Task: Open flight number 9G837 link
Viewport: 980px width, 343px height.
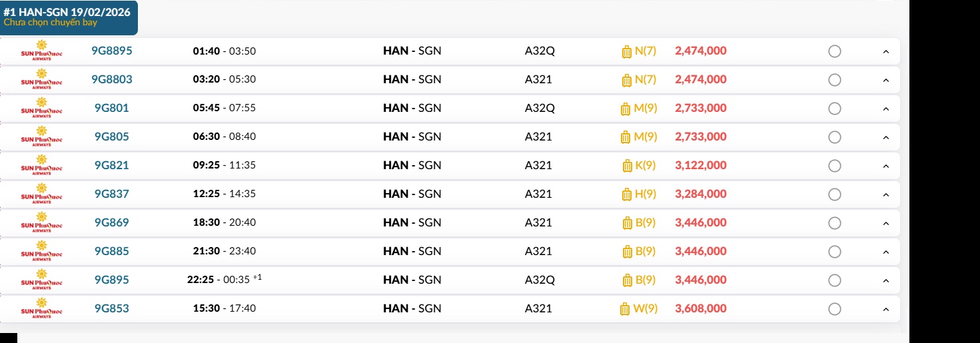Action: pos(111,194)
